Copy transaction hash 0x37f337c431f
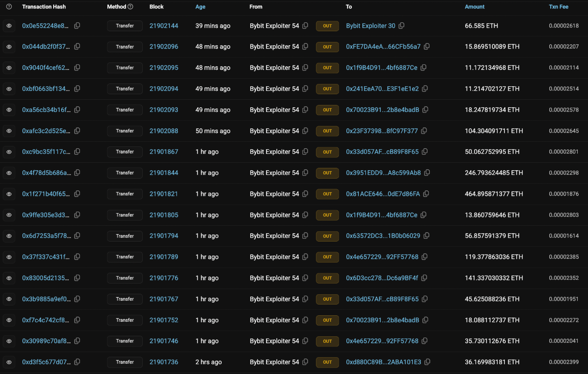The image size is (588, 374). (x=77, y=257)
